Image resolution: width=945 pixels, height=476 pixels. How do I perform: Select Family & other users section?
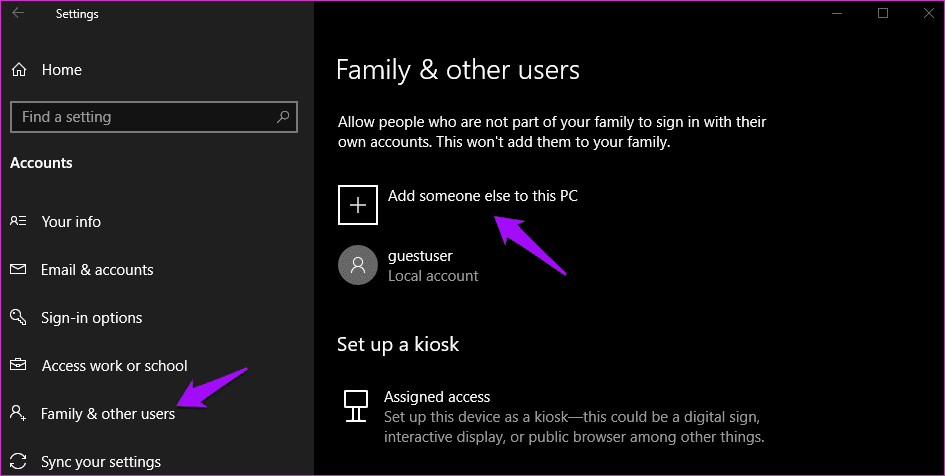click(108, 413)
